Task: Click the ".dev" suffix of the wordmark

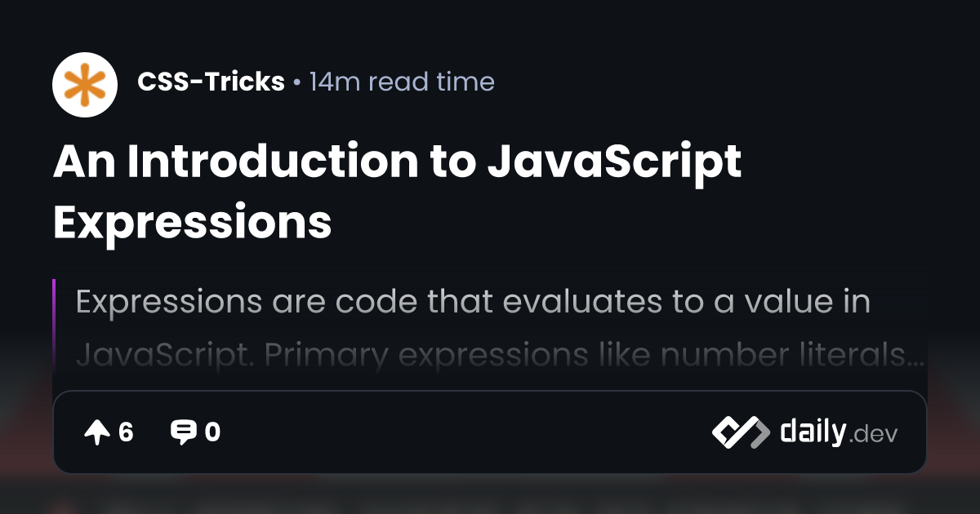Action: click(x=872, y=434)
